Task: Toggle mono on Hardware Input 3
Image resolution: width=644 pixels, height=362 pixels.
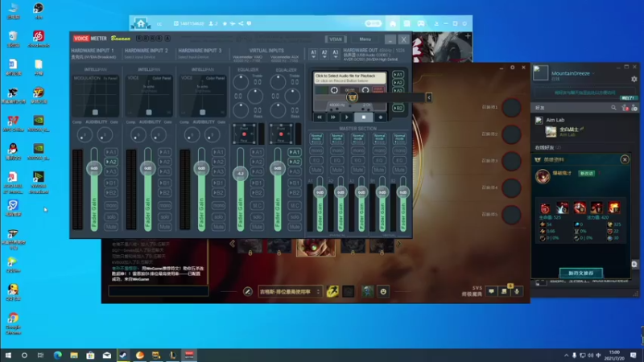Action: pyautogui.click(x=218, y=205)
